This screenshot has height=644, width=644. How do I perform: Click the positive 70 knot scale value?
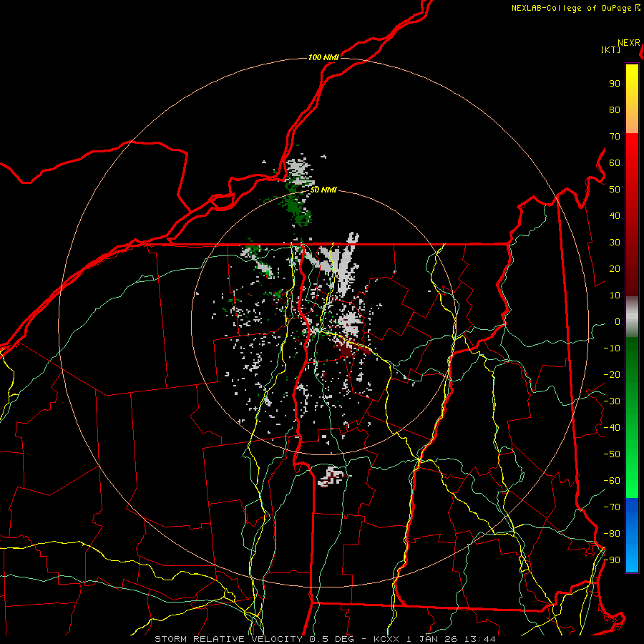(x=615, y=137)
